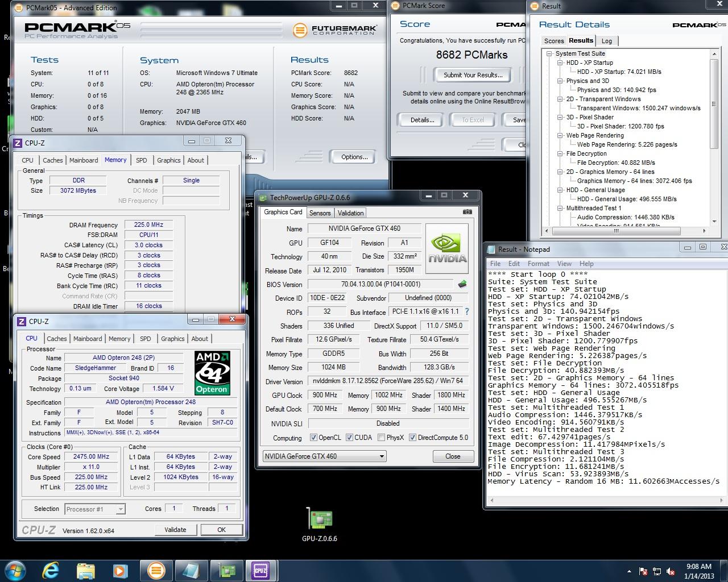Collapse the HDD - XP Startup node
Image resolution: width=728 pixels, height=582 pixels.
(x=560, y=63)
